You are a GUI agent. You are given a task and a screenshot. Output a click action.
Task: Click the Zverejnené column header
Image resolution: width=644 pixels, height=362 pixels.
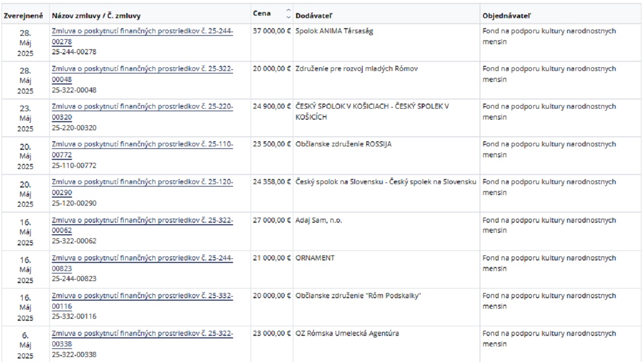click(x=23, y=16)
